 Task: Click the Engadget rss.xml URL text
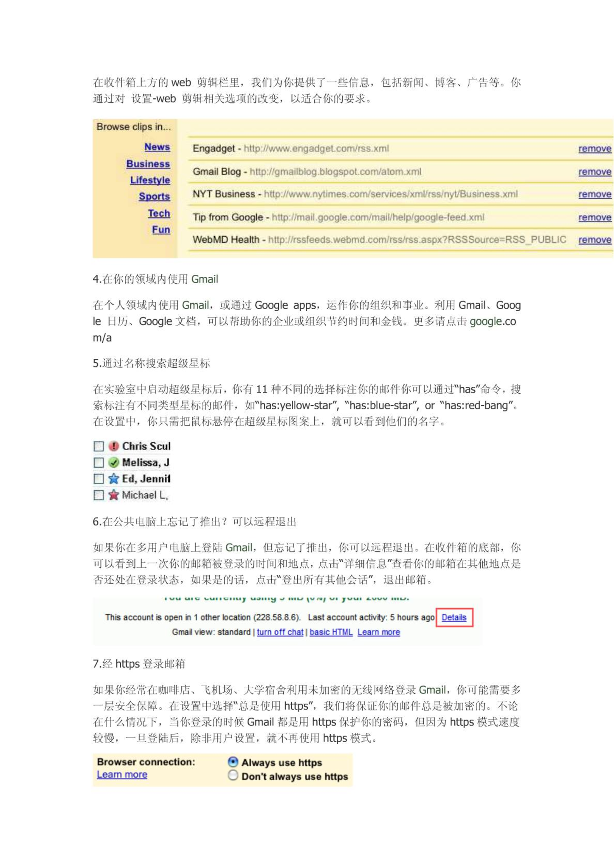[x=316, y=149]
